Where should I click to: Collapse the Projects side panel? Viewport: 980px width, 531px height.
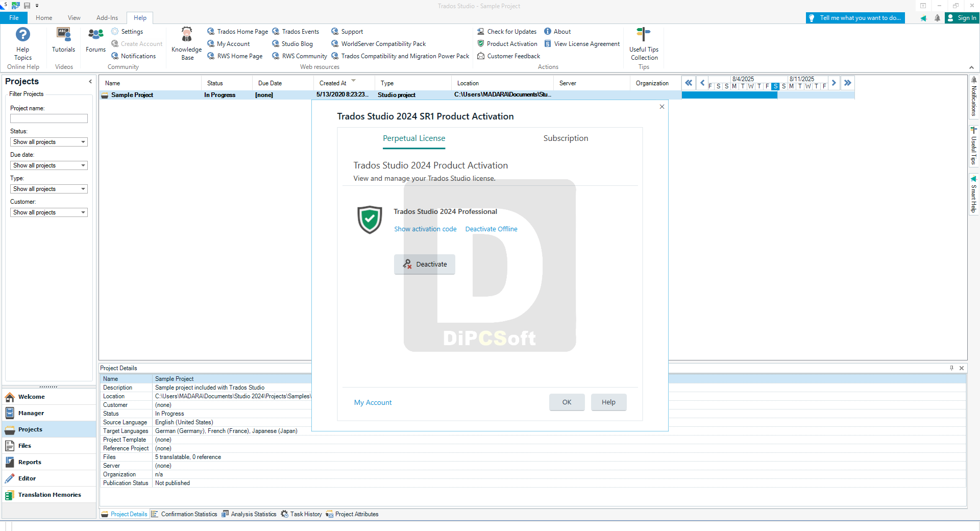90,81
